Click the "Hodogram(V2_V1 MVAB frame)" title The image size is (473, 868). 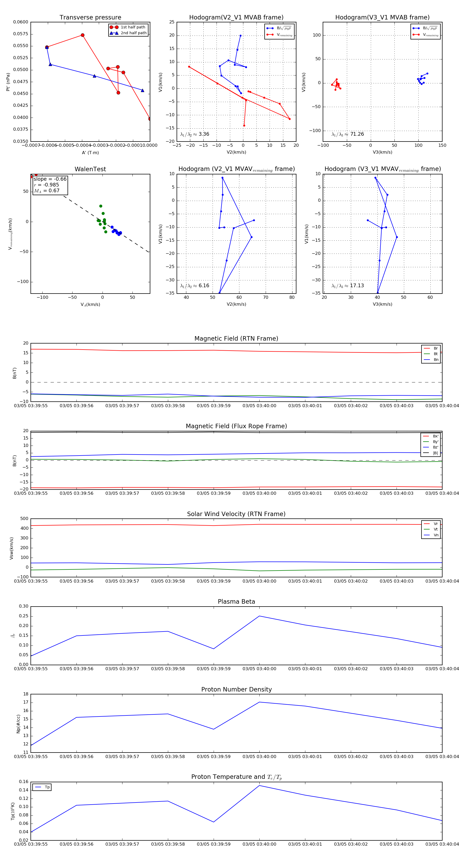236,18
